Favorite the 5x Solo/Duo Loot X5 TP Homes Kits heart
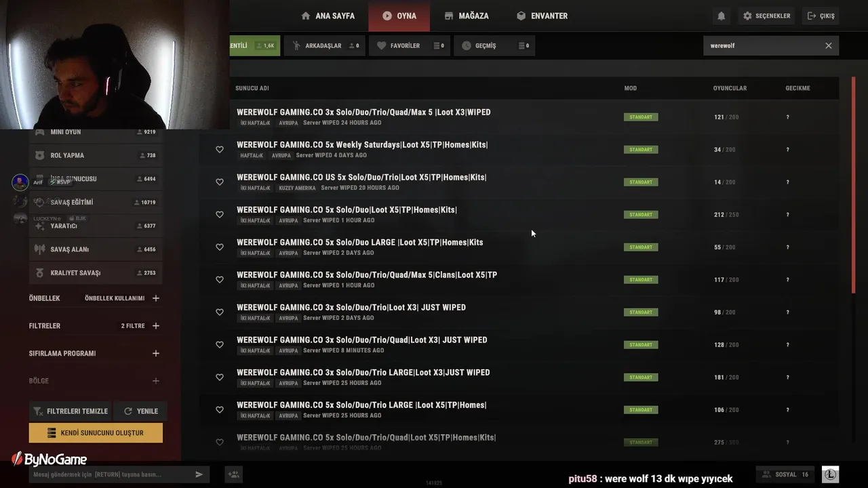Viewport: 868px width, 488px height. pos(220,215)
